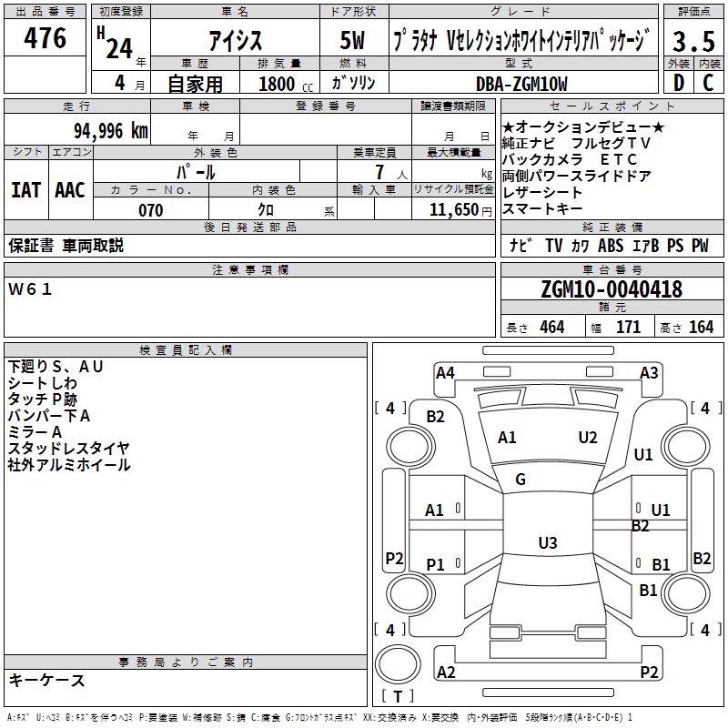
Task: Click the grade プラタナ Vセレクション text
Action: (520, 40)
